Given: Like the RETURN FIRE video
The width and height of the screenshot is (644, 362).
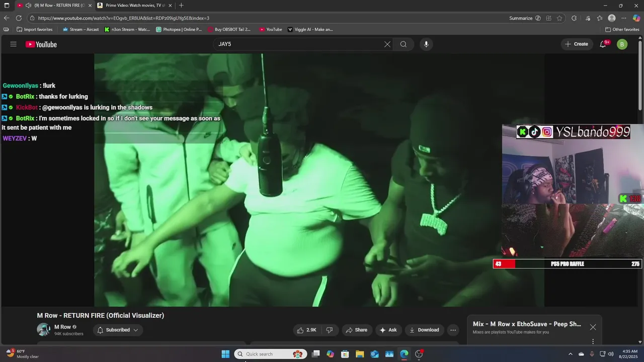Looking at the screenshot, I should [x=307, y=330].
